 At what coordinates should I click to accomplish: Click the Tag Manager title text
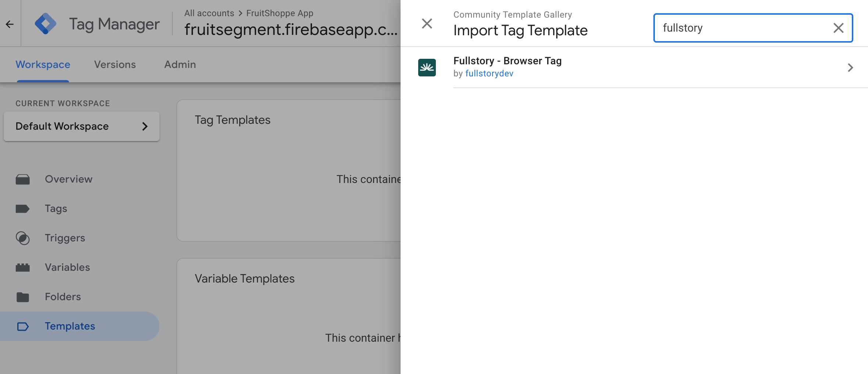pos(115,24)
